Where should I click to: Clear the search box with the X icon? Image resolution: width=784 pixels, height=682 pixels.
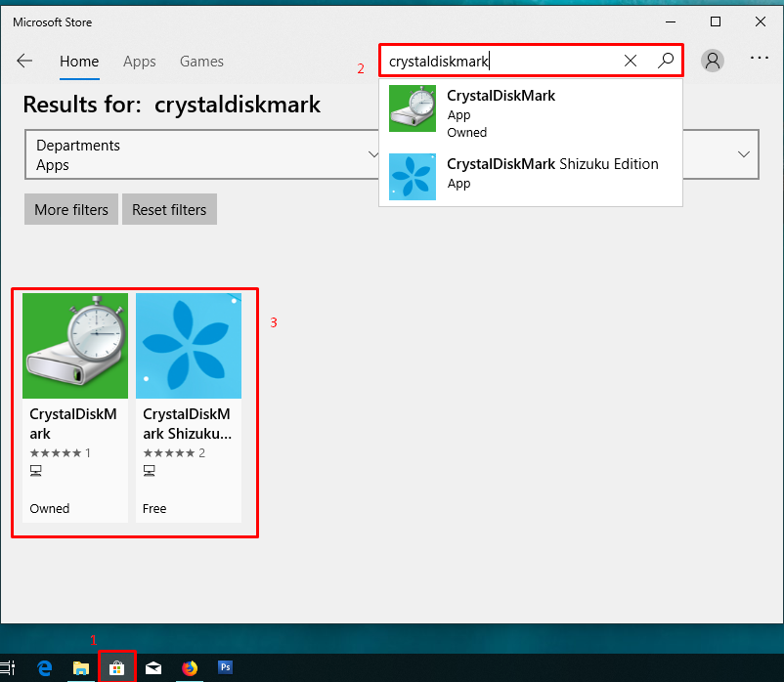point(631,61)
